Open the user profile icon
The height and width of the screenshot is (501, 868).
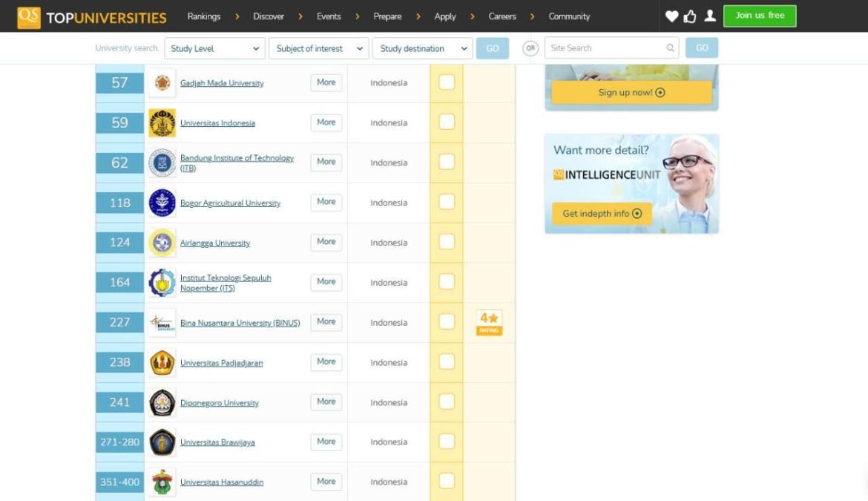pos(710,16)
